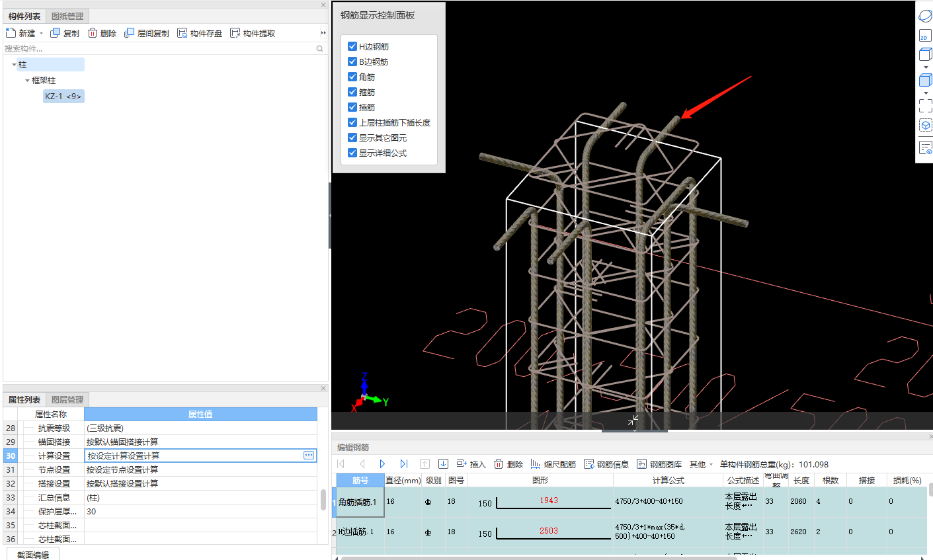This screenshot has width=933, height=560.
Task: Switch to 属性列表 tab
Action: click(x=24, y=399)
